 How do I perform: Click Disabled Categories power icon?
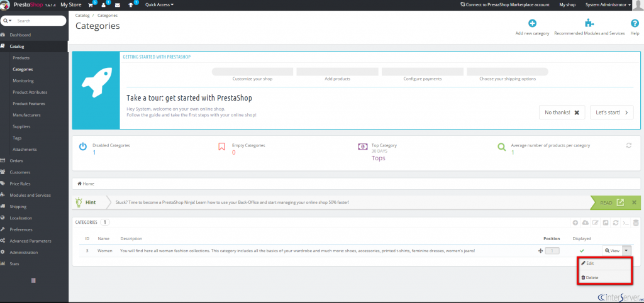point(83,146)
